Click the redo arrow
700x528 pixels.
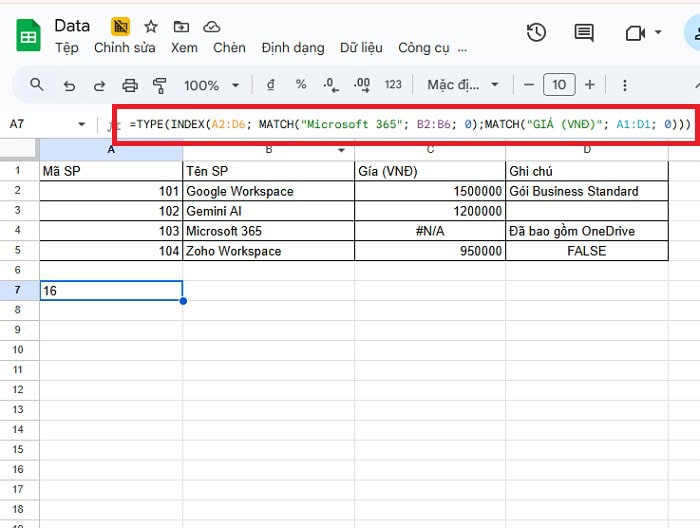click(99, 85)
